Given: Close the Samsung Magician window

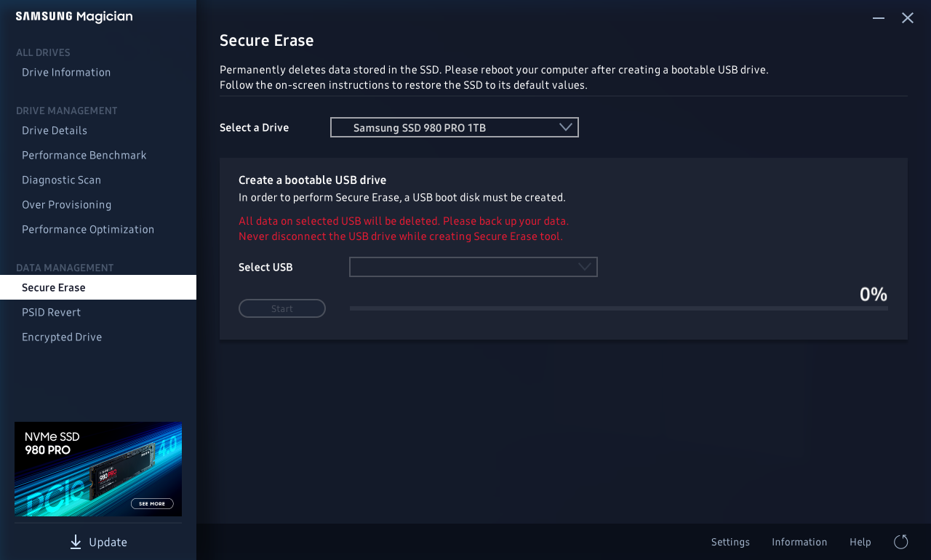Looking at the screenshot, I should click(908, 18).
